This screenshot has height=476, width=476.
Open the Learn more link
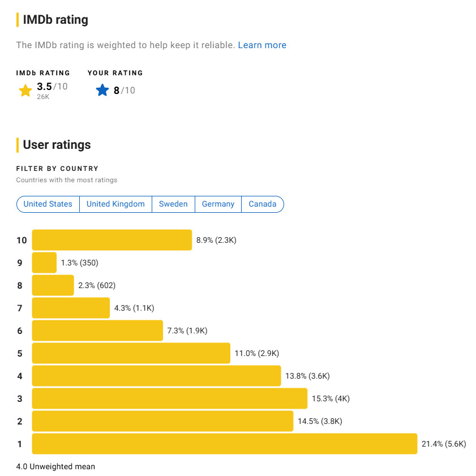click(x=262, y=45)
